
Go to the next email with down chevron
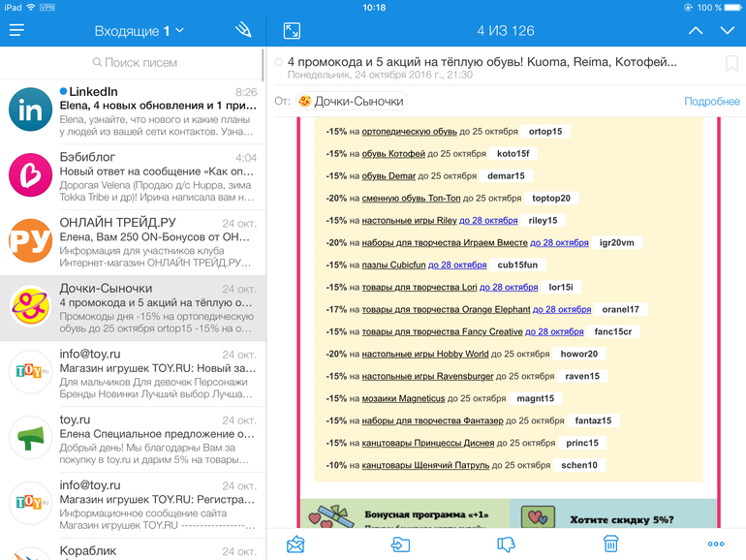[x=728, y=31]
